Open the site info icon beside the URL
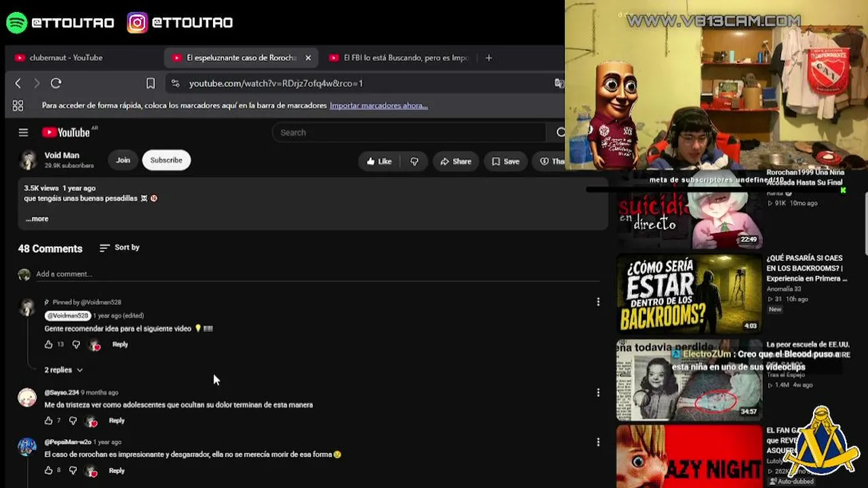The height and width of the screenshot is (488, 868). pyautogui.click(x=175, y=83)
